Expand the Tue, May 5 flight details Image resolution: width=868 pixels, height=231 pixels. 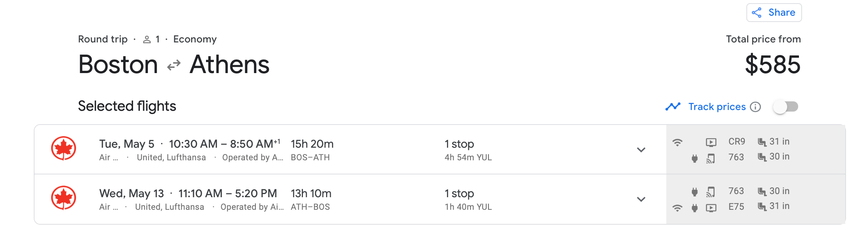point(641,150)
